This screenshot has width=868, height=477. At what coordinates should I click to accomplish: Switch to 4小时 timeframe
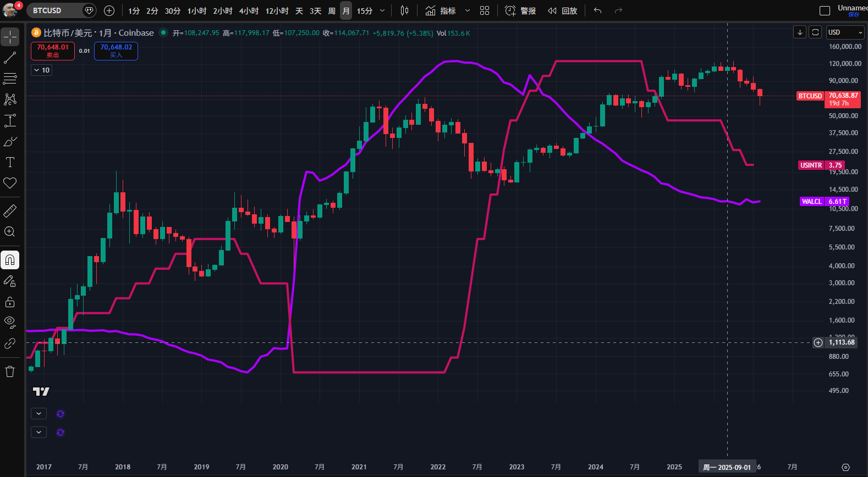pos(249,11)
